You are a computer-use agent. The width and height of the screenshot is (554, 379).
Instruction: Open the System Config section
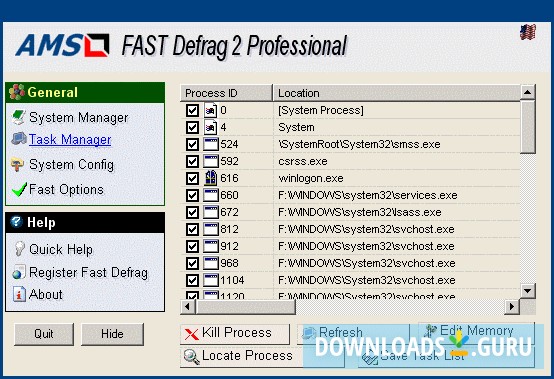coord(71,165)
